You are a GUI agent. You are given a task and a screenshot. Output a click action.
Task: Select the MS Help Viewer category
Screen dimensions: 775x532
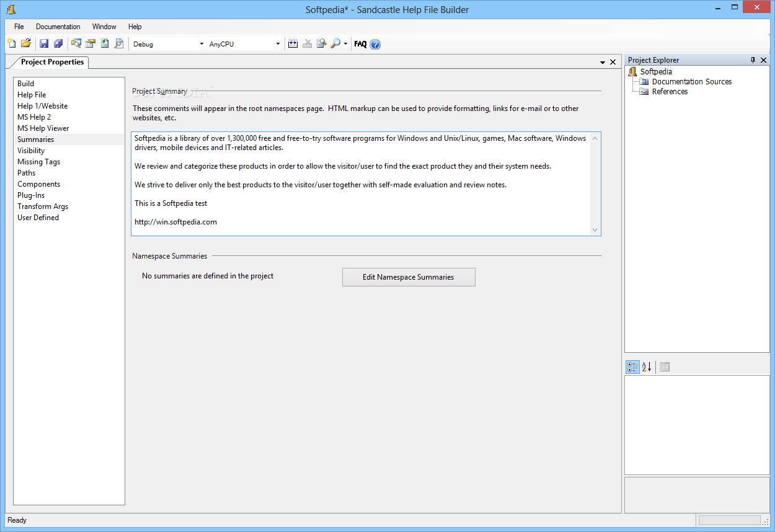[69, 128]
